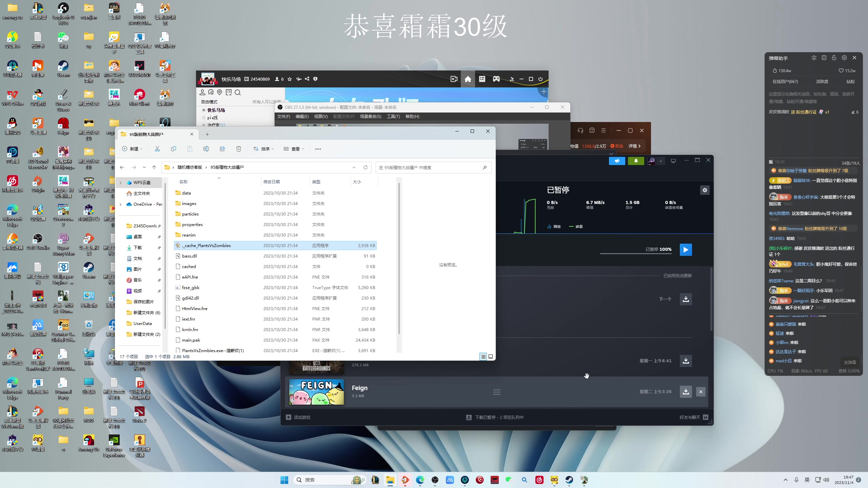This screenshot has width=868, height=488.
Task: Navigate back in File Explorer
Action: (122, 167)
